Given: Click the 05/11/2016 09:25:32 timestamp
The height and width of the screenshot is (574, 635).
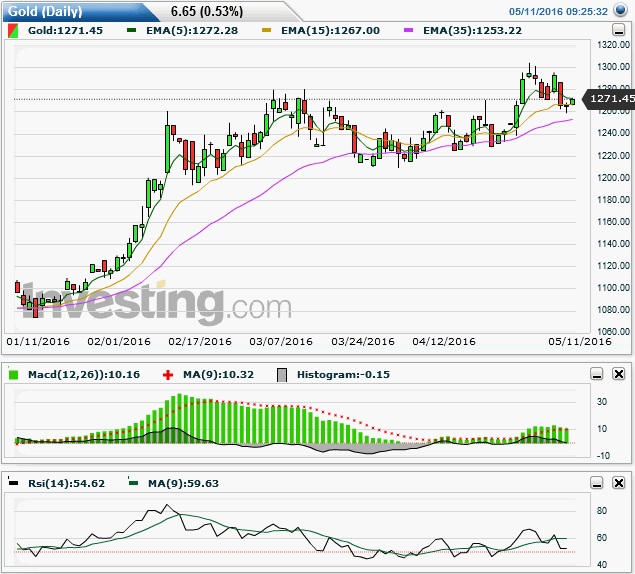Looking at the screenshot, I should coord(558,11).
